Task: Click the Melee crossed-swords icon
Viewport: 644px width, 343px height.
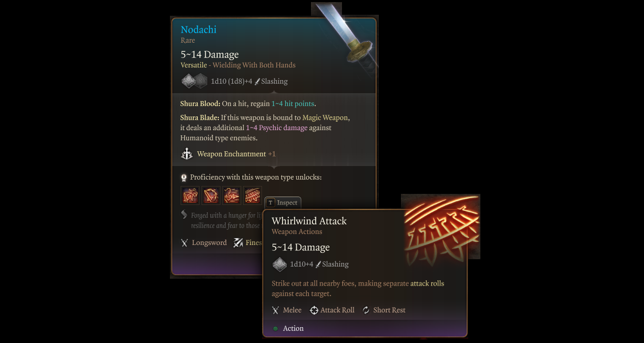Action: [275, 310]
